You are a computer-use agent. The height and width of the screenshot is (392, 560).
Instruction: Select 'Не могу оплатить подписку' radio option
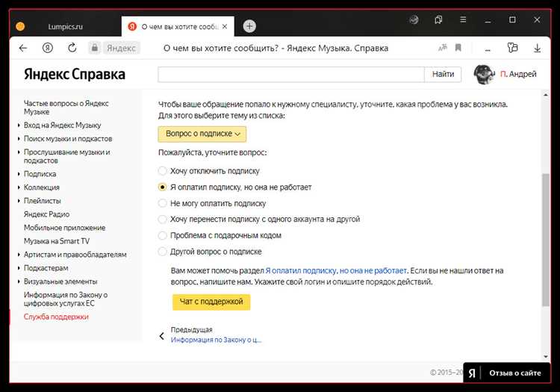point(163,203)
